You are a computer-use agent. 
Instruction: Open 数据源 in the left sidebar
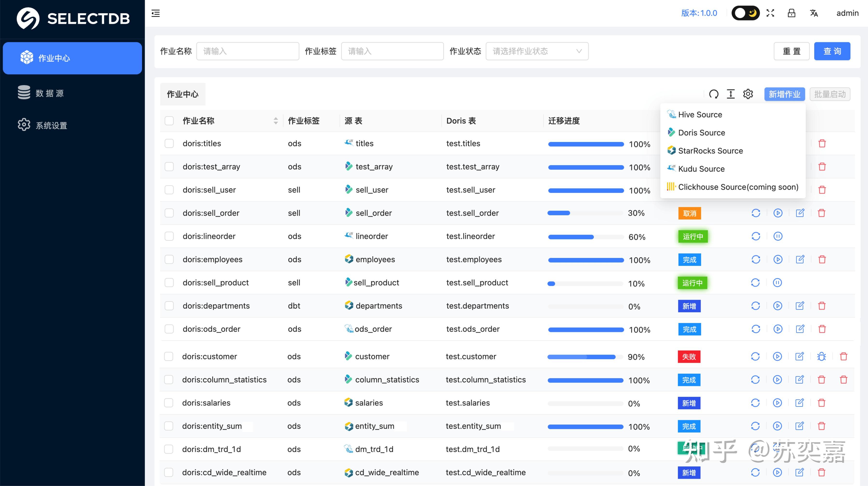pyautogui.click(x=49, y=93)
